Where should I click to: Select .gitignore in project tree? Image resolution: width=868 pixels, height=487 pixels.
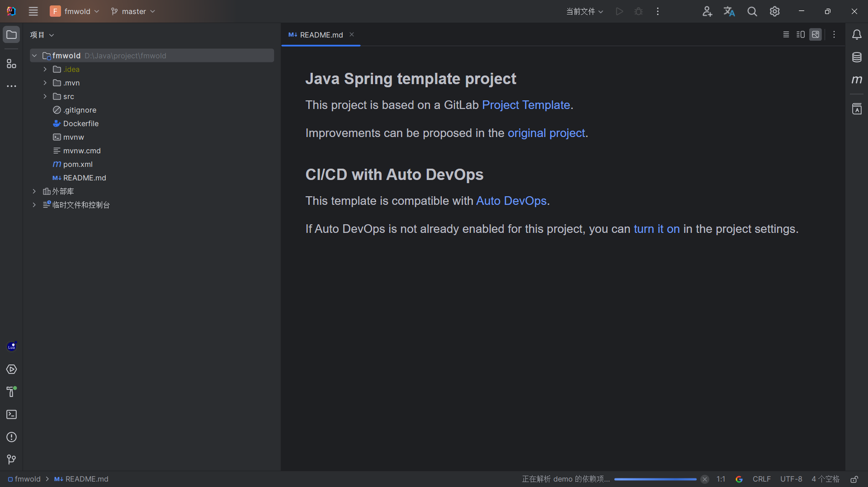tap(75, 110)
